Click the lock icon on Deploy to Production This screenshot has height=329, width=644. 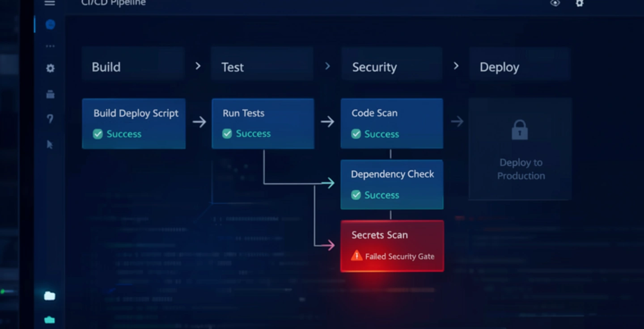pyautogui.click(x=520, y=130)
